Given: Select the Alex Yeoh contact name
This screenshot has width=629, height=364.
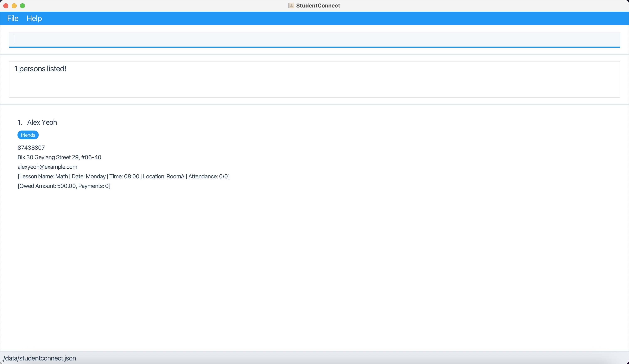Looking at the screenshot, I should tap(42, 122).
